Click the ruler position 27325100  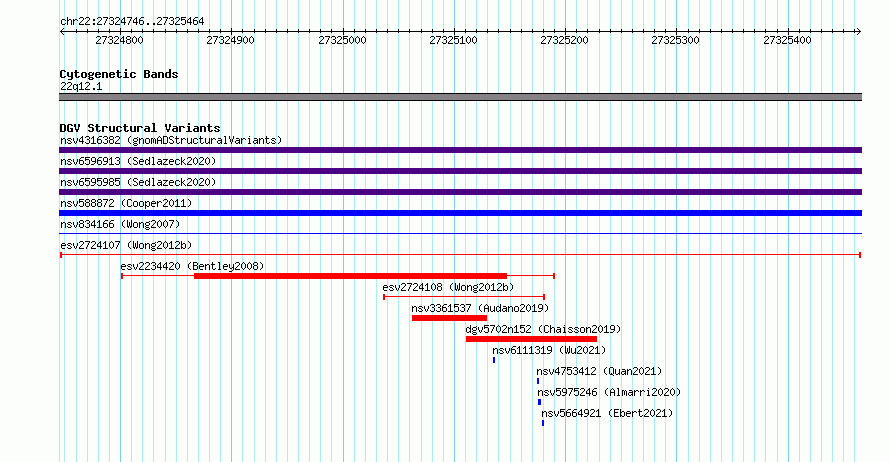pos(454,40)
